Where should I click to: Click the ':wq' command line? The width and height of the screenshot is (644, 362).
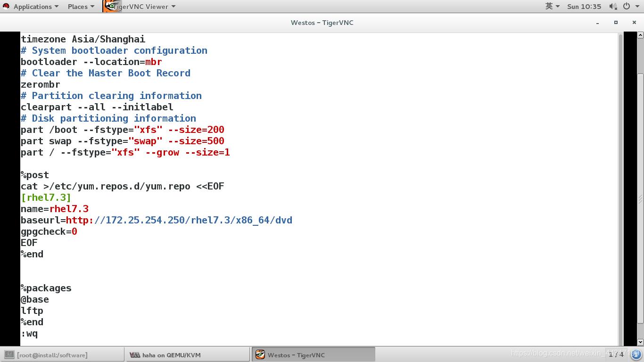tap(29, 333)
